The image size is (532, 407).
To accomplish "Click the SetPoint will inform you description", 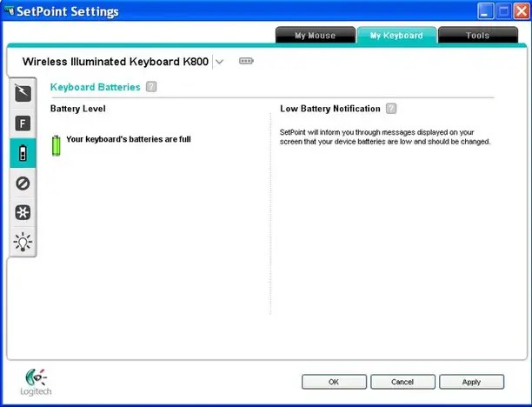I will [x=385, y=137].
